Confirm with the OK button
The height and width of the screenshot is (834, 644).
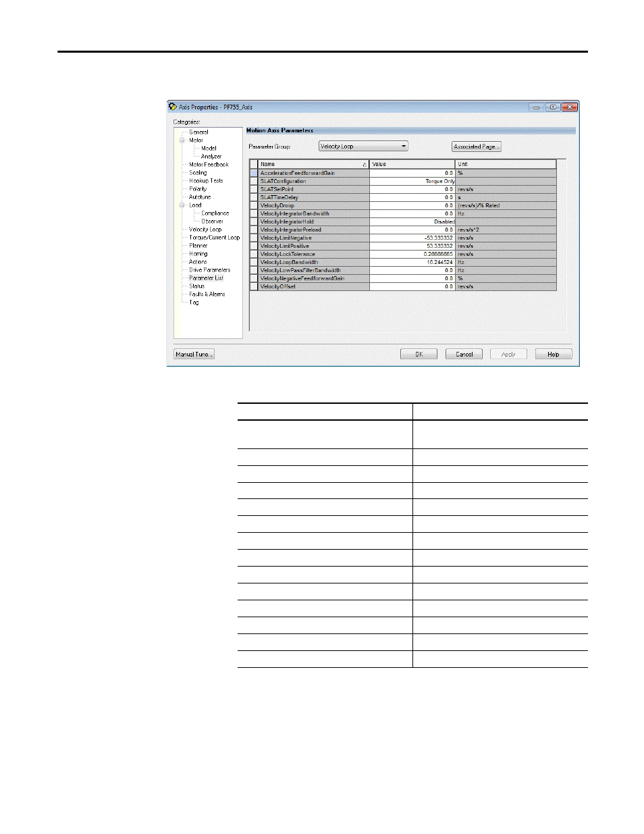coord(419,355)
